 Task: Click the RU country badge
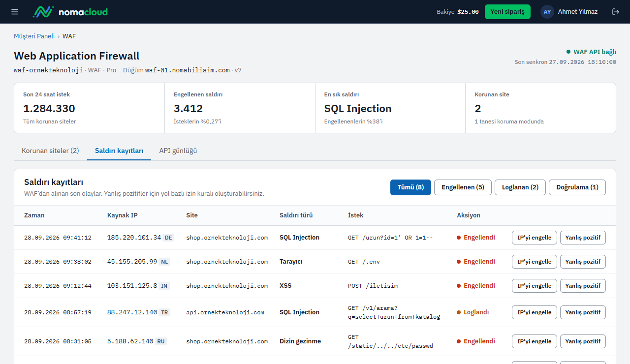[x=161, y=341]
